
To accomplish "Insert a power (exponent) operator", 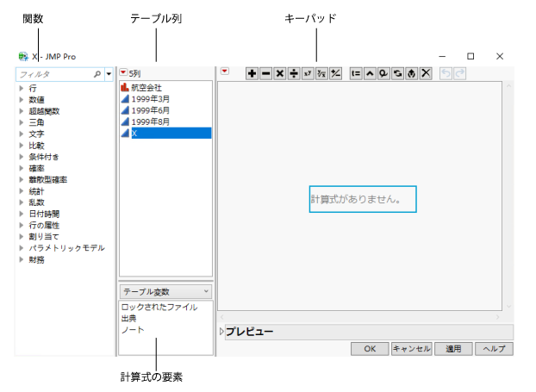I will 307,74.
